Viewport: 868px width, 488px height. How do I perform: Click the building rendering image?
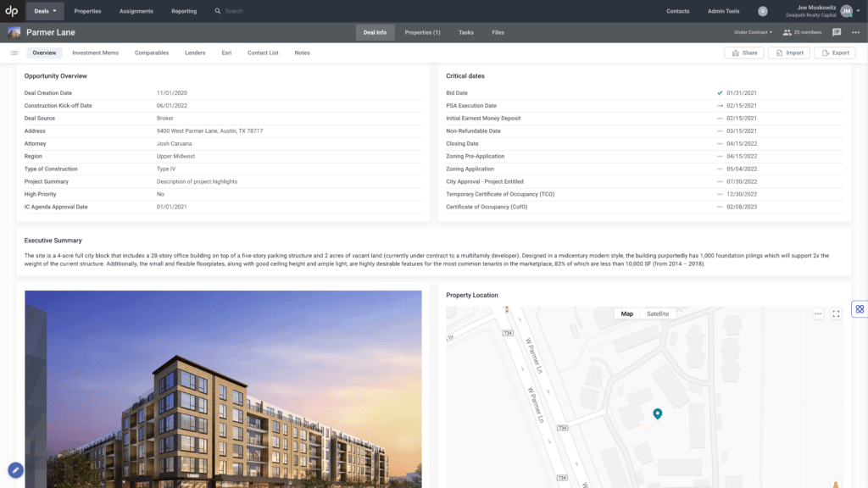click(223, 389)
